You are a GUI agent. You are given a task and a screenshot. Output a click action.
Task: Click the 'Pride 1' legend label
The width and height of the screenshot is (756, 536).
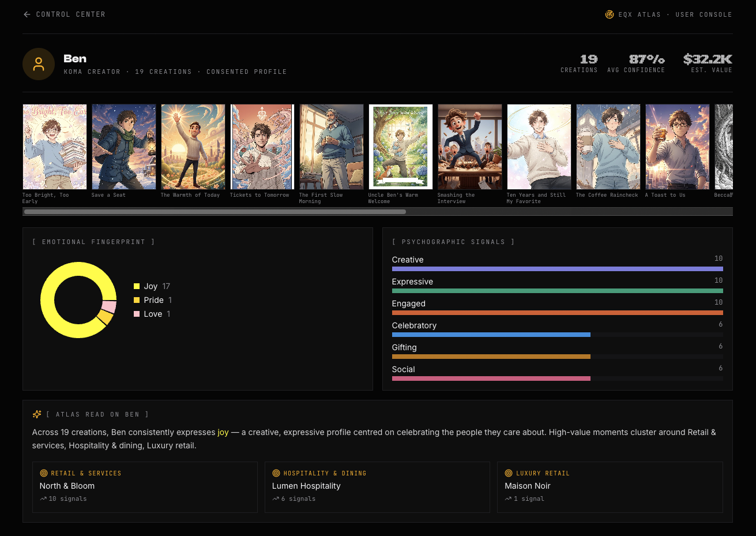tap(158, 300)
